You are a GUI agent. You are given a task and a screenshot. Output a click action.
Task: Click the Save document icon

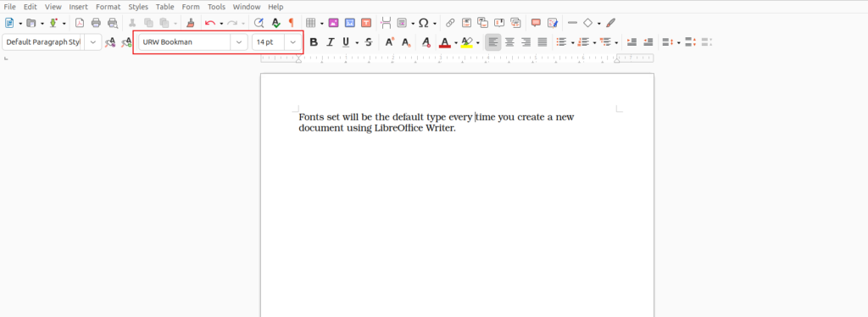point(53,23)
